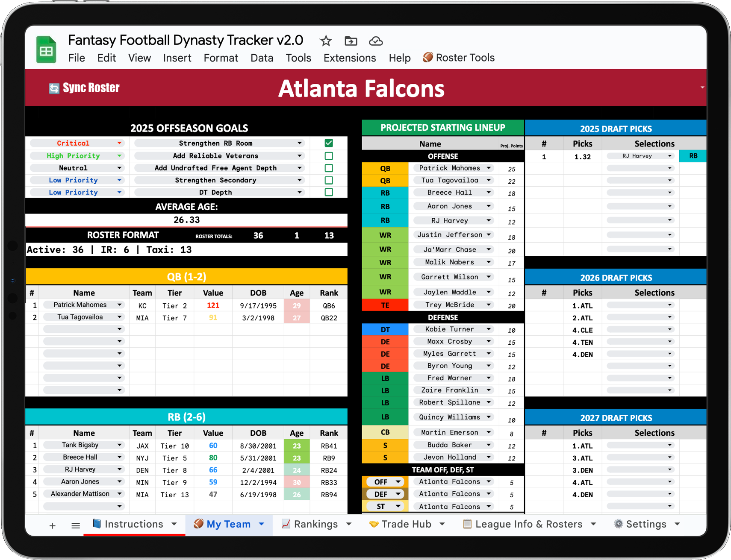Click the football icon beside Roster Tools

(427, 57)
